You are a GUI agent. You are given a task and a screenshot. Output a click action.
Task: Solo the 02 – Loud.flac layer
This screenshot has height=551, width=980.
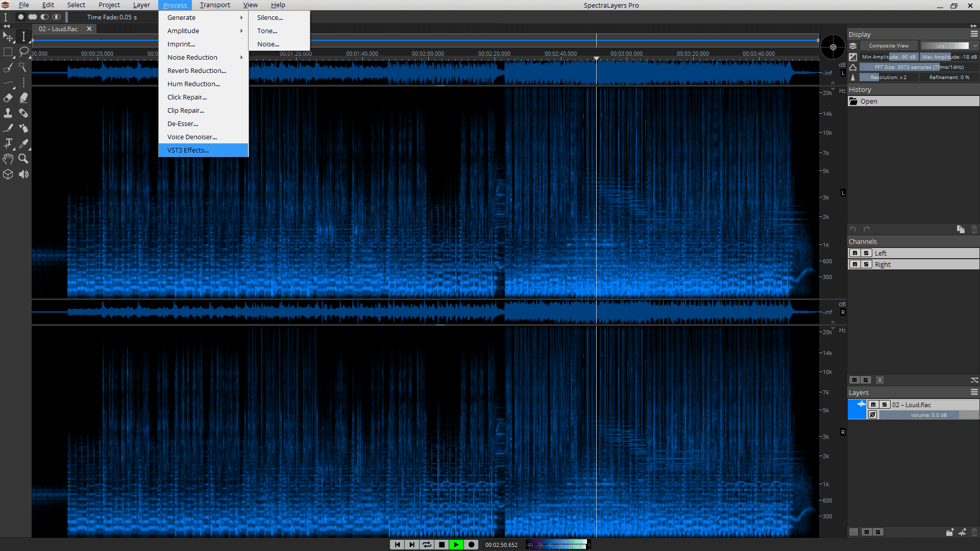pos(885,405)
